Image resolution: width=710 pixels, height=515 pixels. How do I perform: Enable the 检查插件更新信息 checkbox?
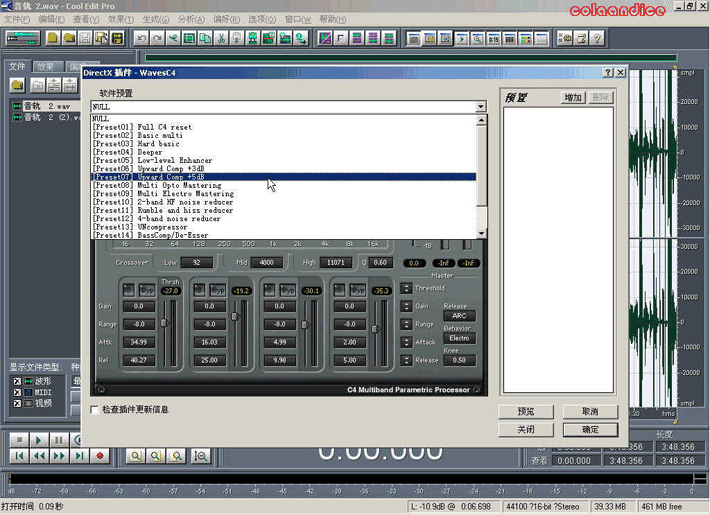point(95,410)
